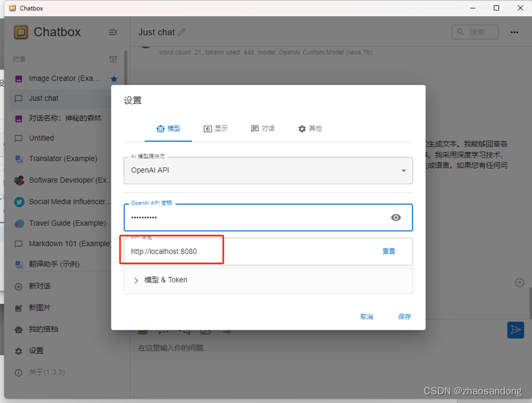Screen dimensions: 532x403
Task: Collapse the sidebar with the menu toggle icon
Action: 113,32
